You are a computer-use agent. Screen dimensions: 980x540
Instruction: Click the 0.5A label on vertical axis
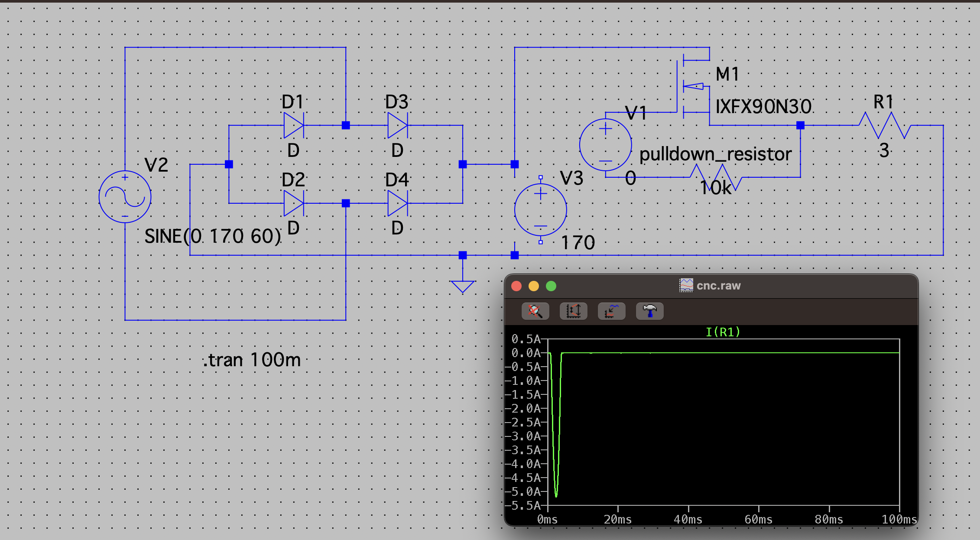(x=526, y=339)
